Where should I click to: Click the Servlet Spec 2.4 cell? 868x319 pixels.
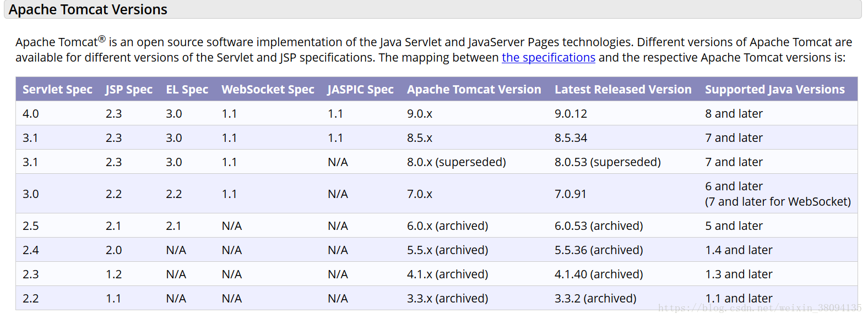tap(31, 250)
